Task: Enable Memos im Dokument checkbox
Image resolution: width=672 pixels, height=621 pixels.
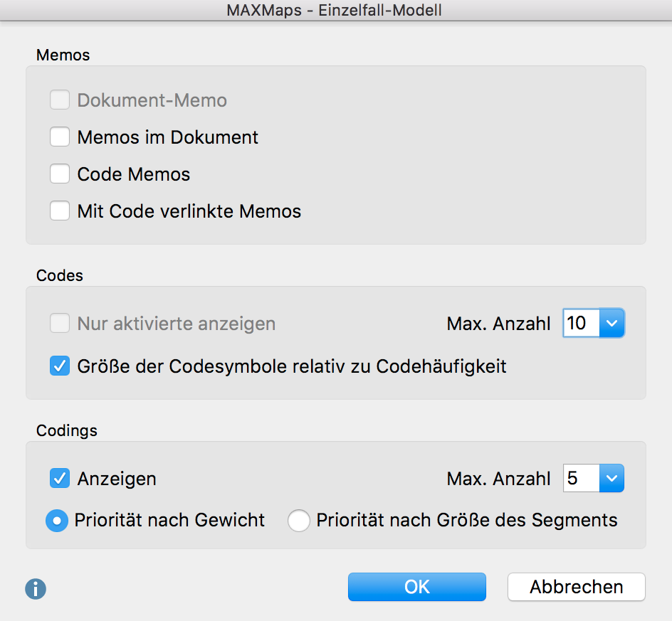Action: click(60, 137)
